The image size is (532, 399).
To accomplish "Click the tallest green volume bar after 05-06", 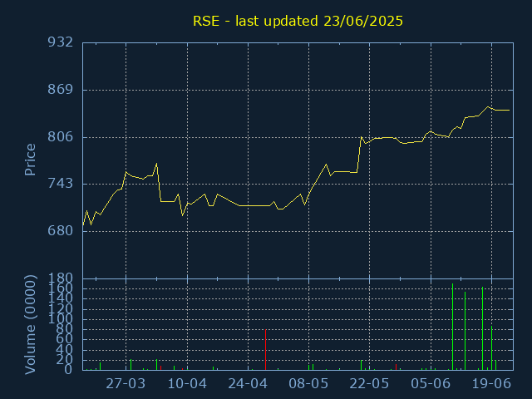I will (x=452, y=327).
